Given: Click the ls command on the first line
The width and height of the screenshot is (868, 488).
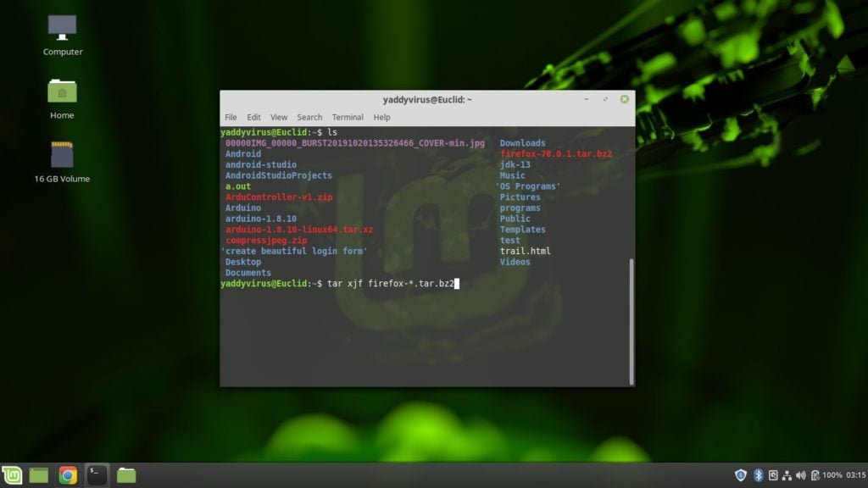Looking at the screenshot, I should pyautogui.click(x=332, y=132).
